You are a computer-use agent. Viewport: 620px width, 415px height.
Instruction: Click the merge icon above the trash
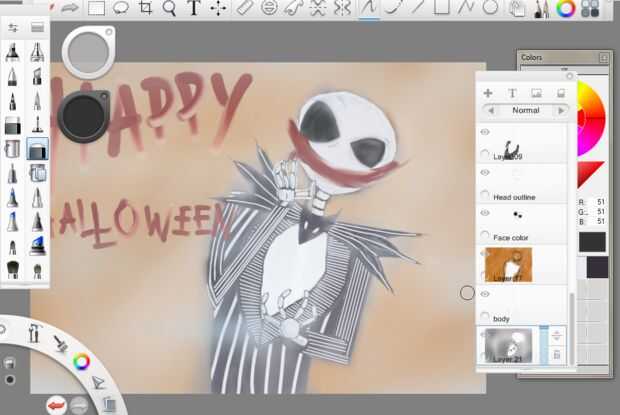(x=557, y=336)
